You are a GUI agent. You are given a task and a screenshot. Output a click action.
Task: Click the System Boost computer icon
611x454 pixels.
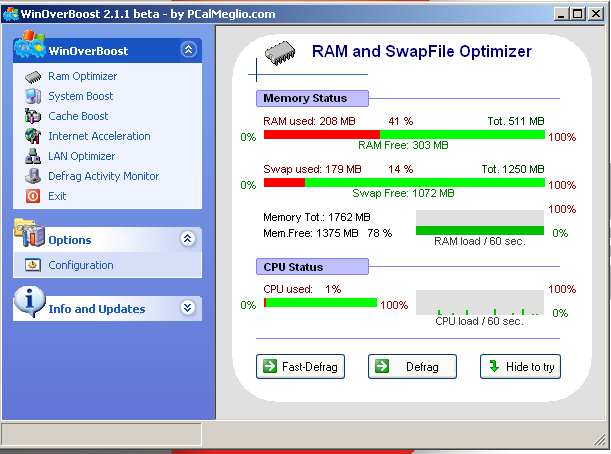pos(33,96)
